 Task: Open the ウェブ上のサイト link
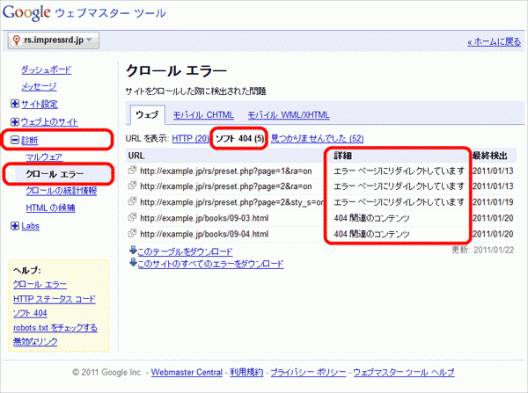coord(50,122)
